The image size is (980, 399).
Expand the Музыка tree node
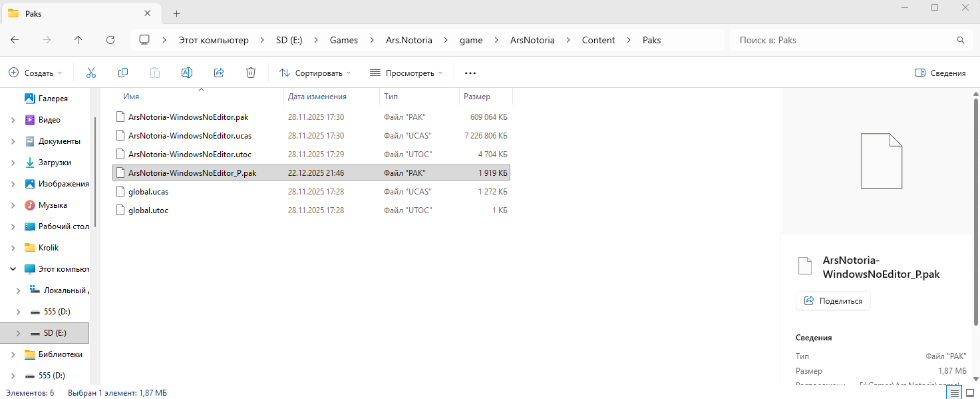point(14,205)
